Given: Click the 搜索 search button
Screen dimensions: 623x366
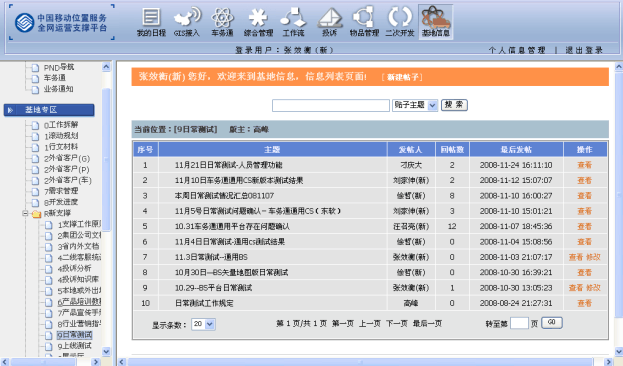Looking at the screenshot, I should [454, 105].
